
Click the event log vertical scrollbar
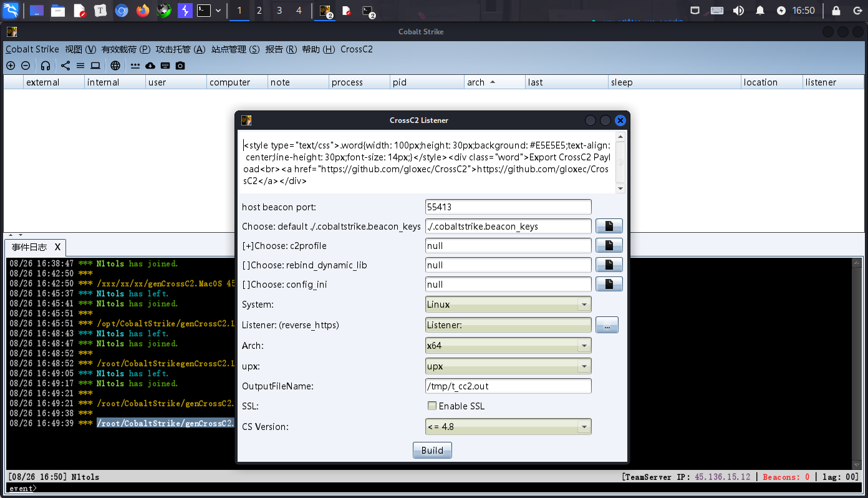tap(857, 362)
